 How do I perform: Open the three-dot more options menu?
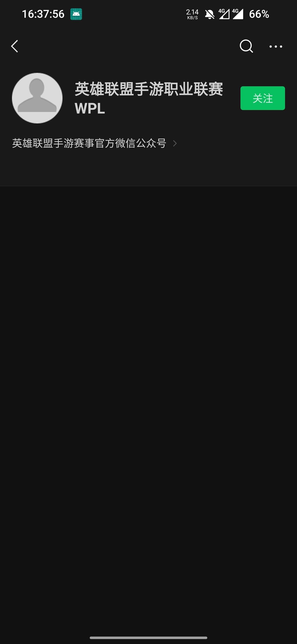pyautogui.click(x=276, y=46)
